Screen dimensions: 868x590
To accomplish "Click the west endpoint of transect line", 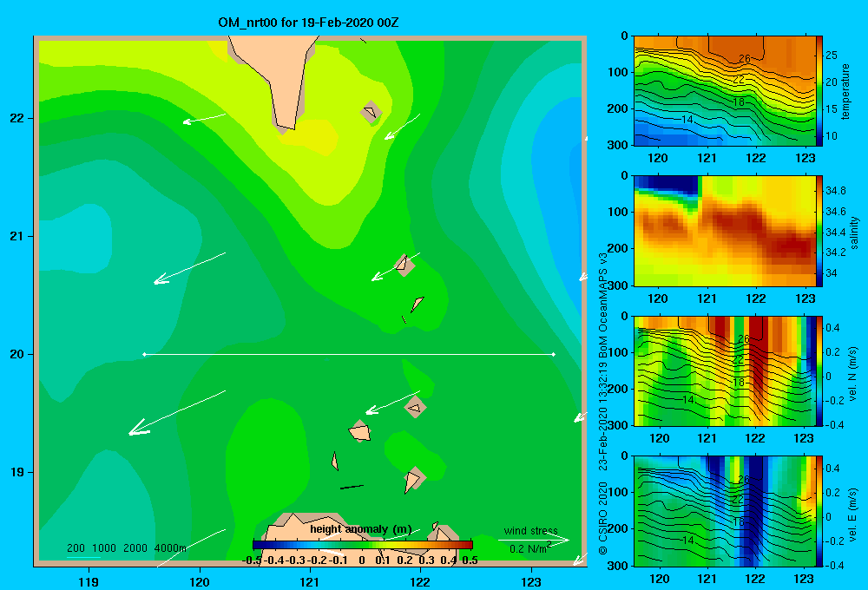I will [144, 354].
